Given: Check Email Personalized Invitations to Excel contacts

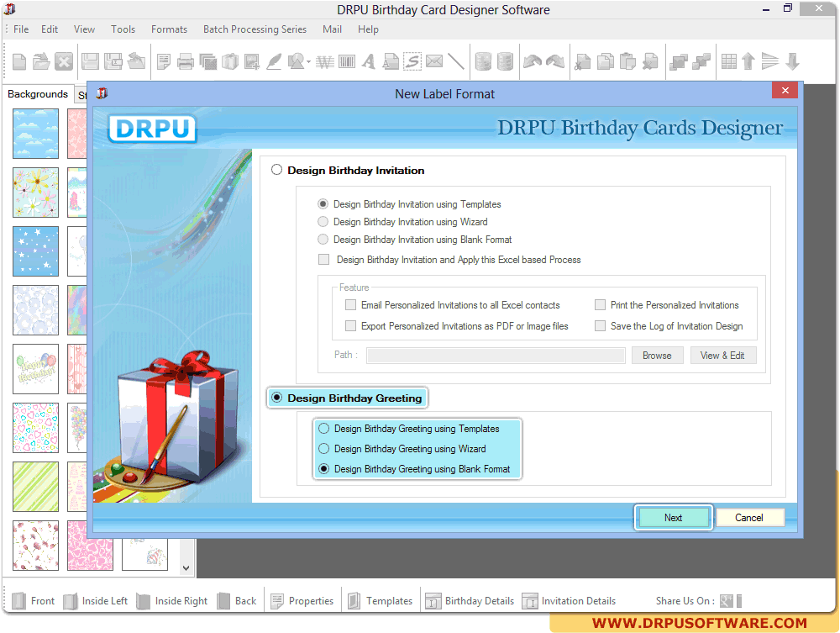Looking at the screenshot, I should coord(350,305).
